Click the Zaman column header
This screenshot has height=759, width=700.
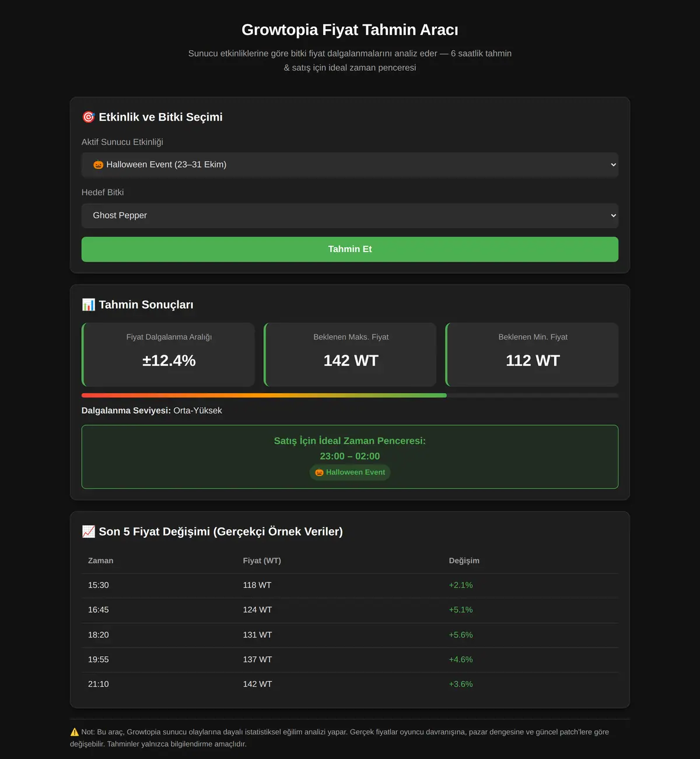click(x=101, y=561)
